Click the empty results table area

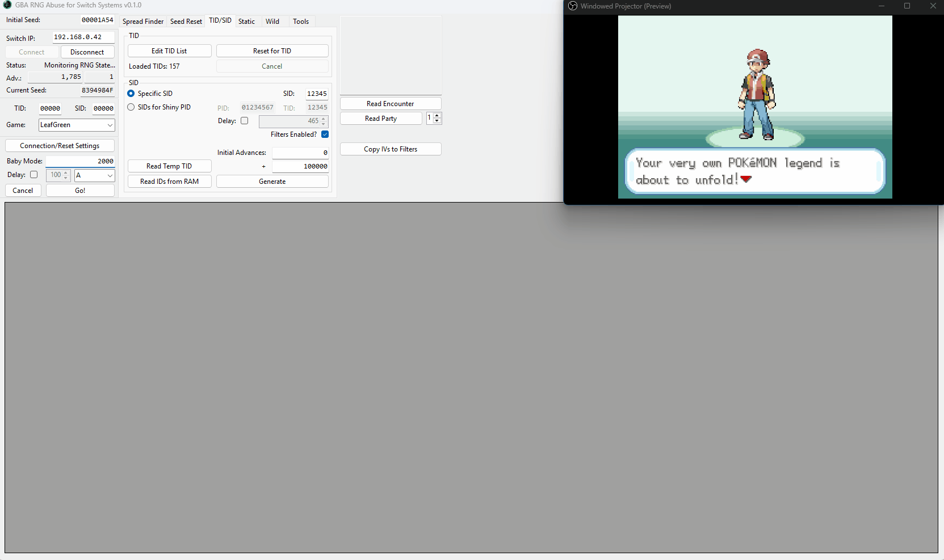click(x=471, y=377)
